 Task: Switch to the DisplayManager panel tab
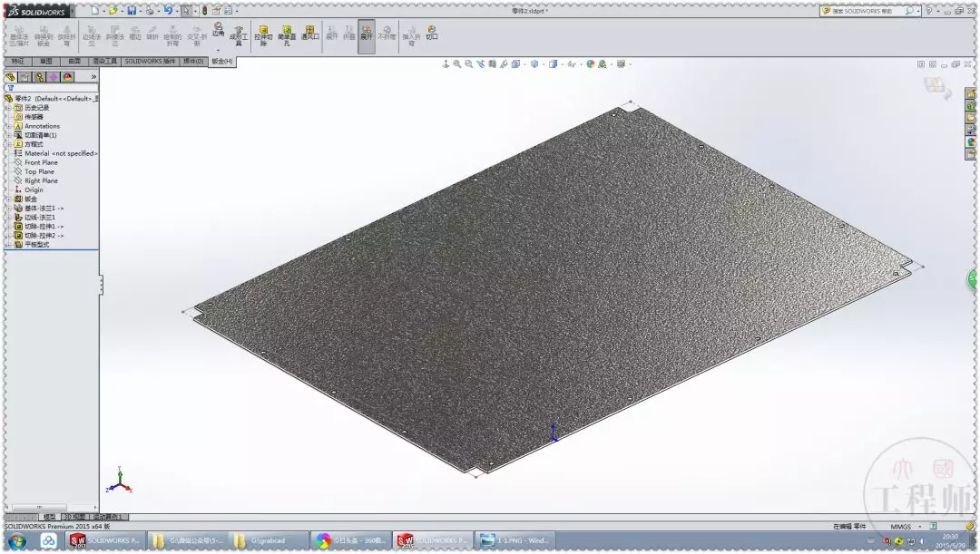click(67, 77)
